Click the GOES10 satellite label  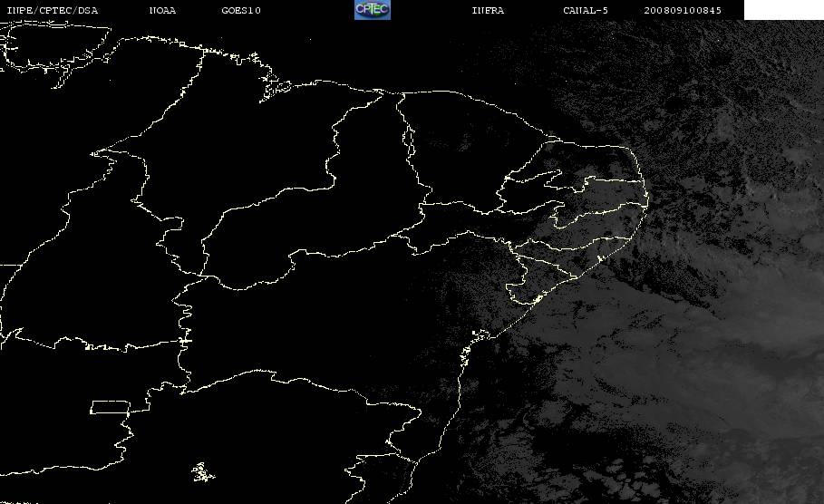click(241, 11)
